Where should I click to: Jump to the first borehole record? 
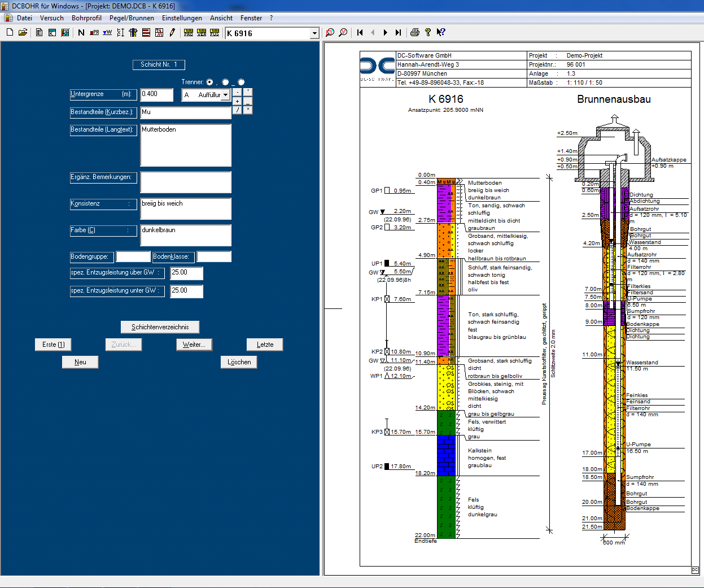(x=360, y=33)
